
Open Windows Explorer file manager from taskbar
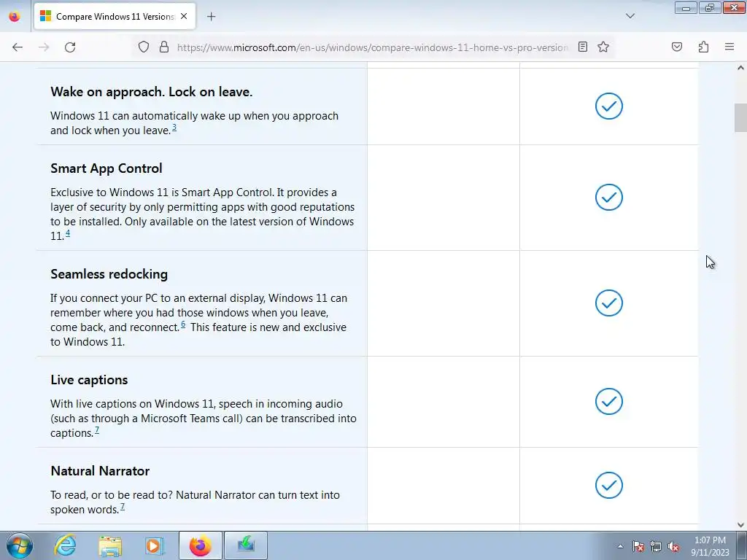coord(110,545)
